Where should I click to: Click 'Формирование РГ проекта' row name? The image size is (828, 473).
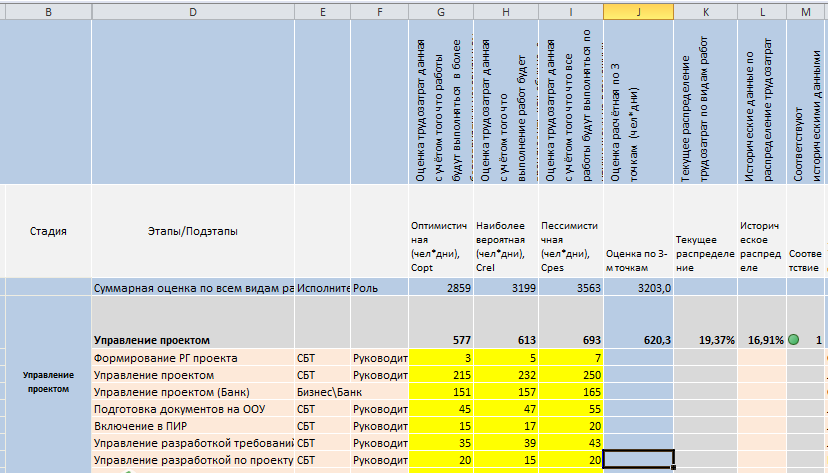[x=193, y=358]
